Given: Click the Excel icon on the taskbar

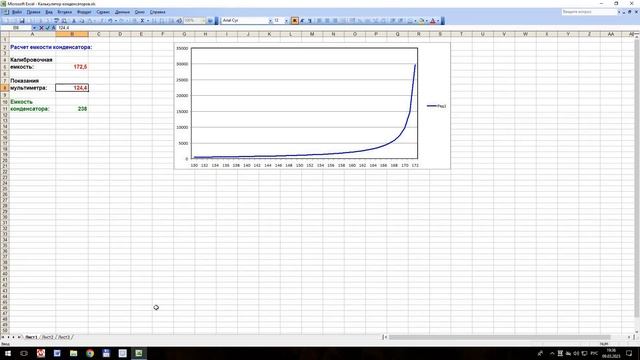Looking at the screenshot, I should pyautogui.click(x=139, y=353).
